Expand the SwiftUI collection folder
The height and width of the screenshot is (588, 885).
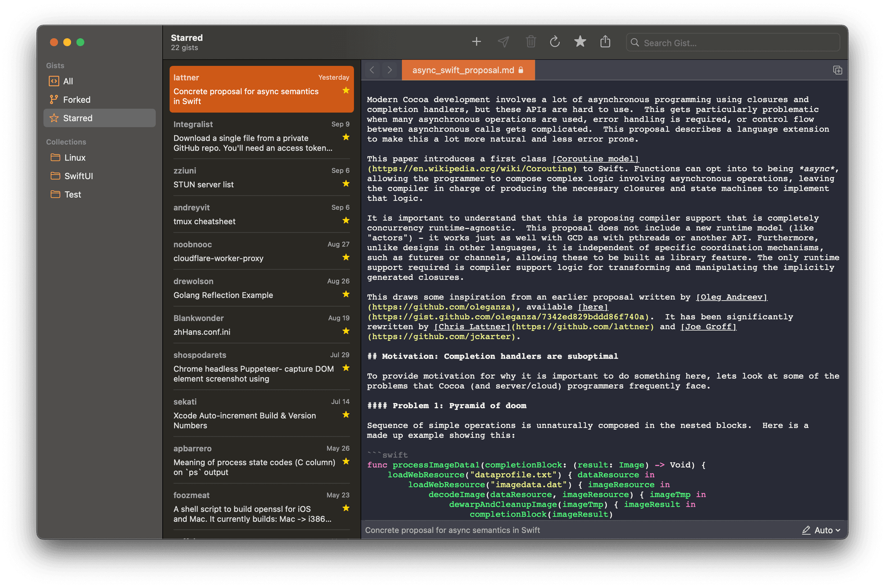click(x=78, y=175)
